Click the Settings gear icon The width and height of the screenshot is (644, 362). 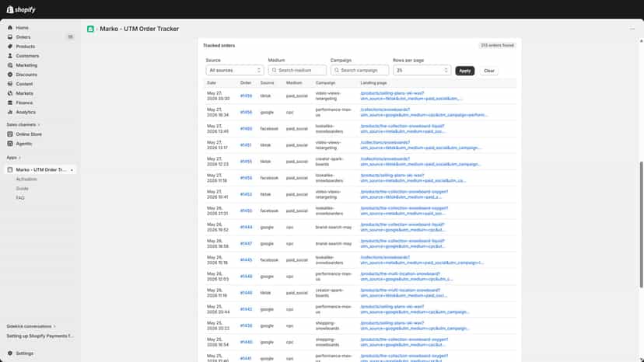(x=10, y=353)
